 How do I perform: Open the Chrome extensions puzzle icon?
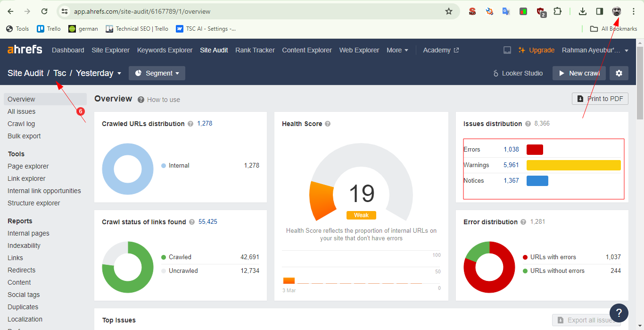coord(558,11)
